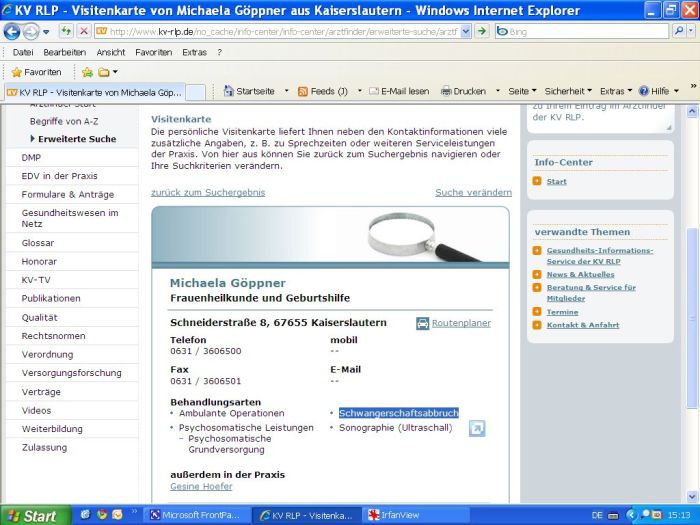Open the Extras toolbar dropdown

click(616, 92)
